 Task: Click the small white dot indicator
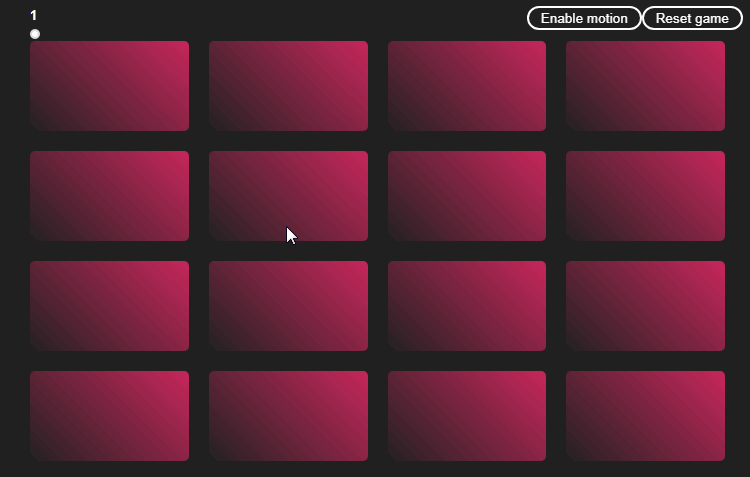click(x=35, y=34)
